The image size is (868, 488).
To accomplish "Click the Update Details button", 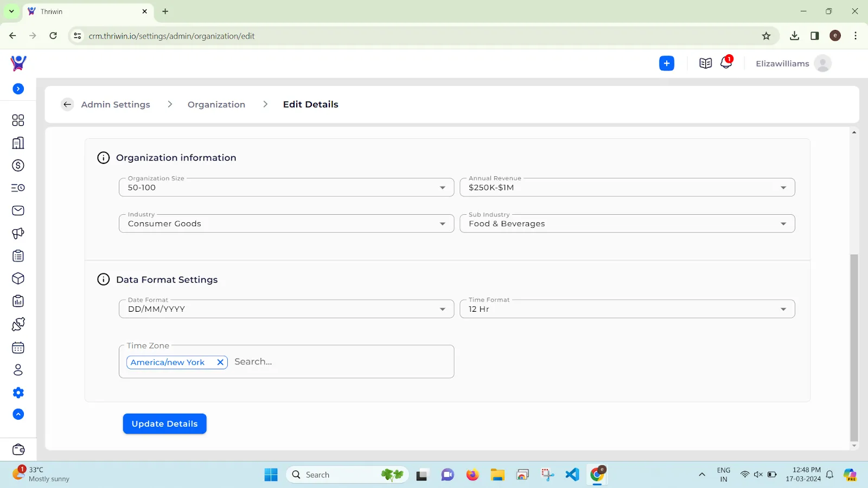I will coord(165,423).
